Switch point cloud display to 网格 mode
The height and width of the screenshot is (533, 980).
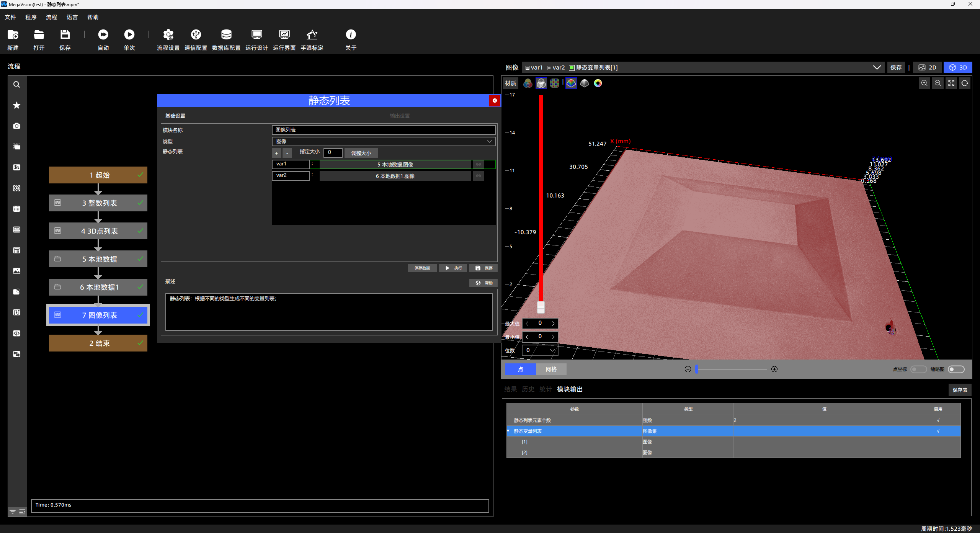pos(551,370)
